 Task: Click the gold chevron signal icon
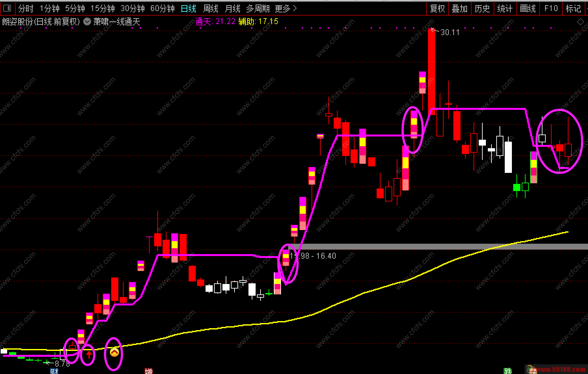coord(114,352)
